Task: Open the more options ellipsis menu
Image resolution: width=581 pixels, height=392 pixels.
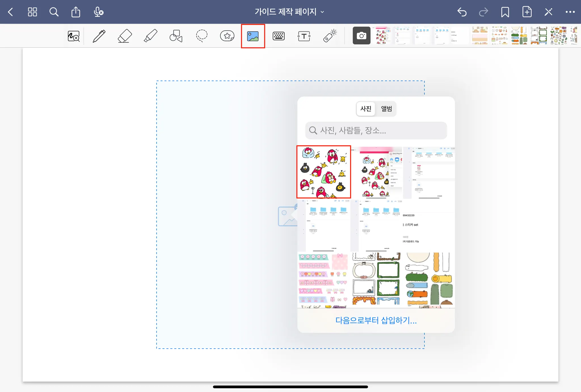Action: [570, 12]
